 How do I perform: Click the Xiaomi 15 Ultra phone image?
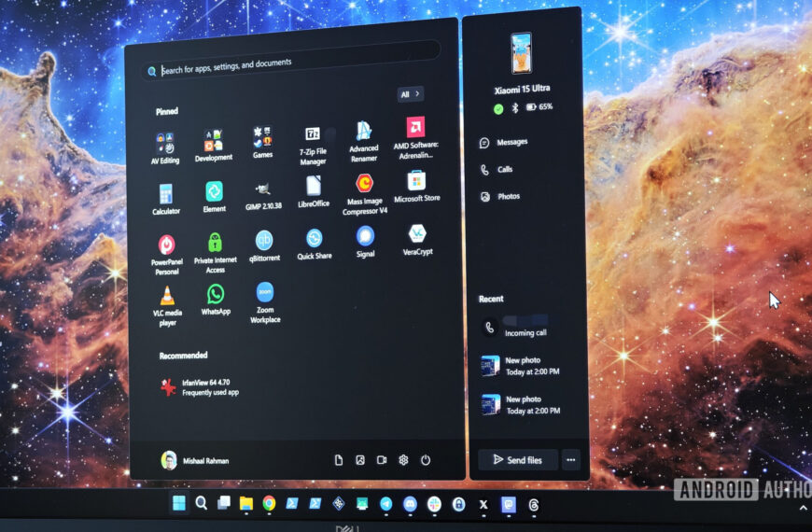tap(521, 53)
